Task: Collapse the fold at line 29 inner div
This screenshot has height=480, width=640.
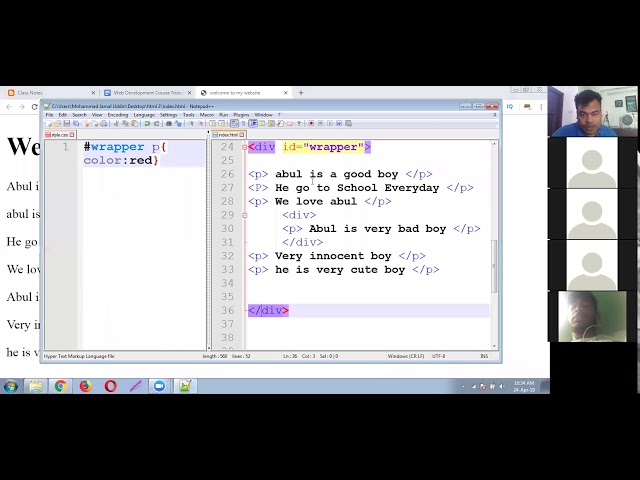Action: [x=244, y=215]
